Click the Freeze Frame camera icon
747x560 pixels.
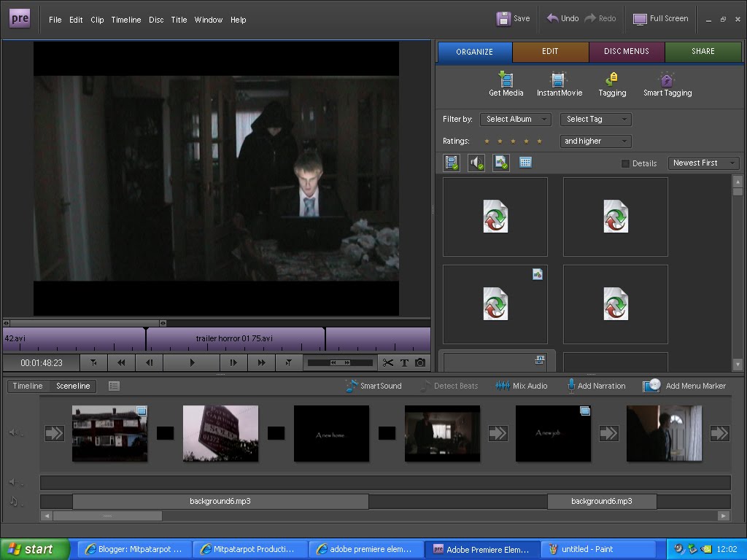419,363
